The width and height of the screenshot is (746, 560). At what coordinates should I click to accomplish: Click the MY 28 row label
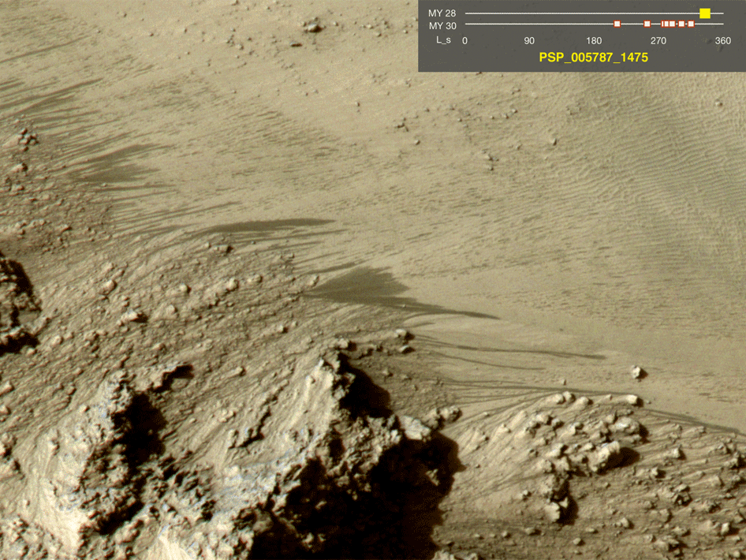tap(442, 13)
